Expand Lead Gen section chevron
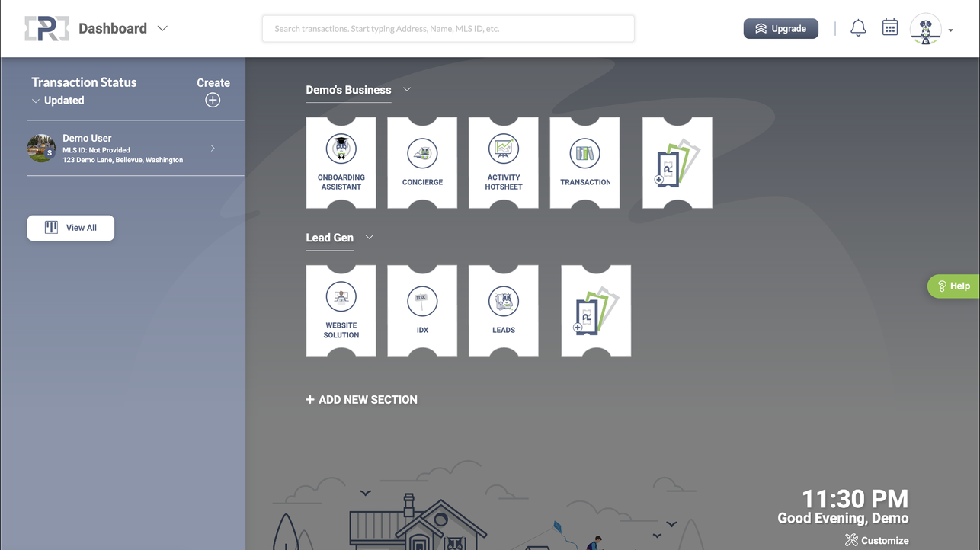Screen dimensions: 980x550 coord(370,237)
